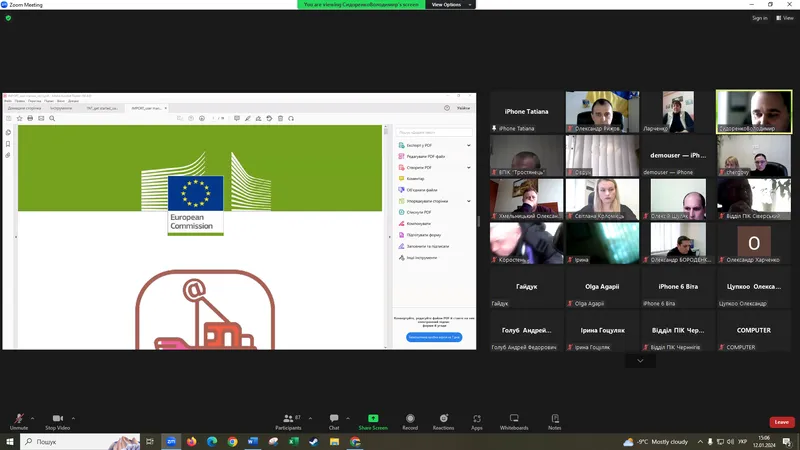Show hidden system tray icons

[x=700, y=442]
